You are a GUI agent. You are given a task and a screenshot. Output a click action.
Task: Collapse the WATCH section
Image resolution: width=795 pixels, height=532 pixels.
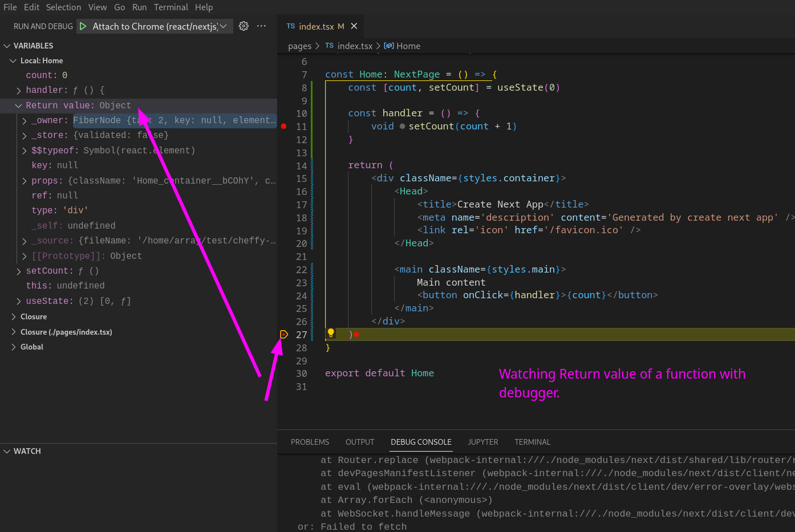pyautogui.click(x=7, y=451)
